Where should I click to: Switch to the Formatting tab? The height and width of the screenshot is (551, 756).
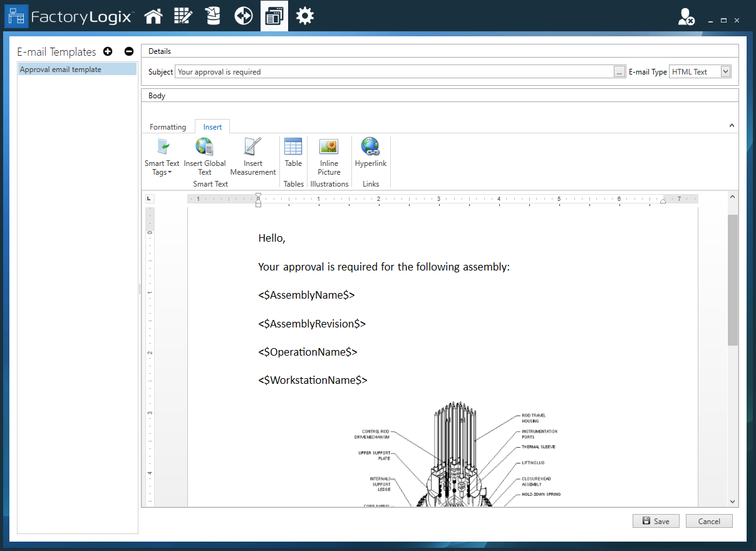click(167, 126)
